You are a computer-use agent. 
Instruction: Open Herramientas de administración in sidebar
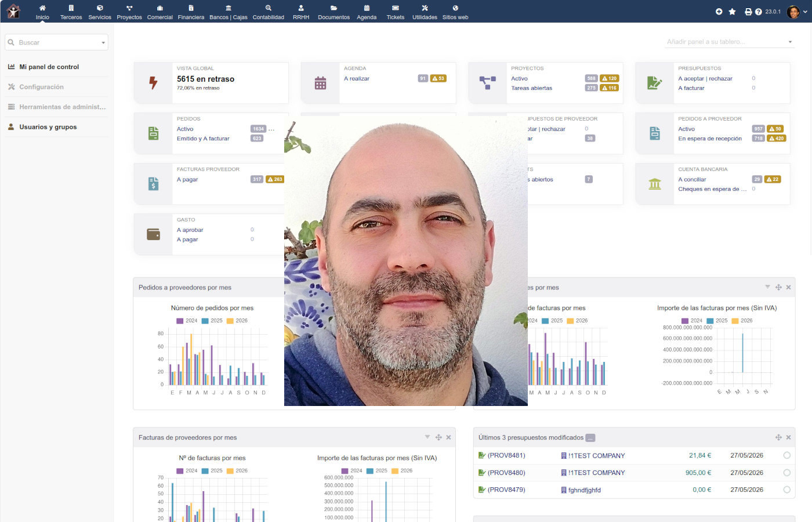point(62,107)
